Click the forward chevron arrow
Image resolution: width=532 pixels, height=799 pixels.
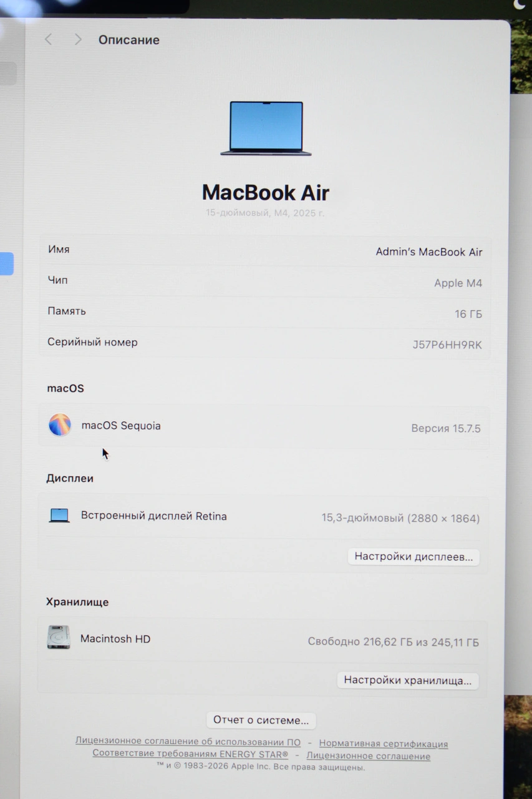[78, 39]
